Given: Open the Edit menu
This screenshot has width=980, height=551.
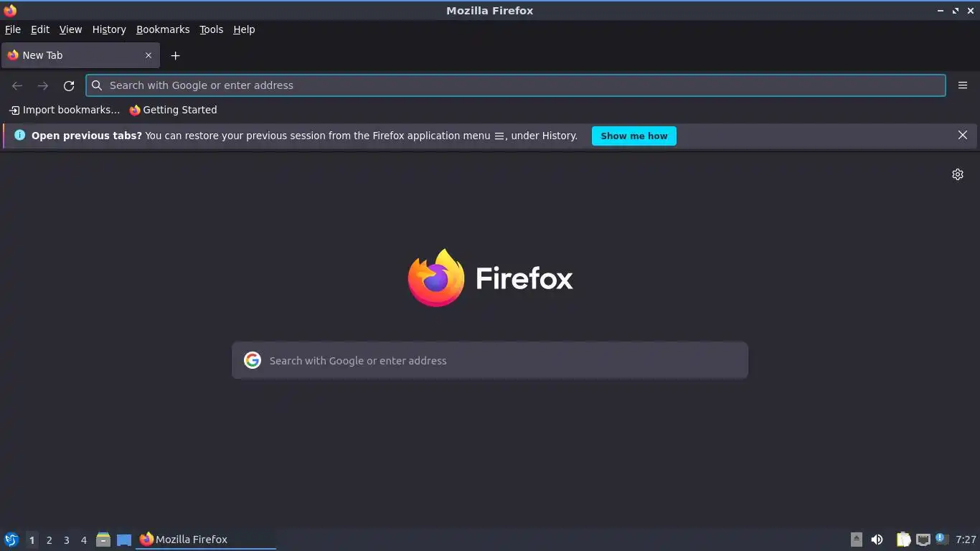Looking at the screenshot, I should point(40,29).
